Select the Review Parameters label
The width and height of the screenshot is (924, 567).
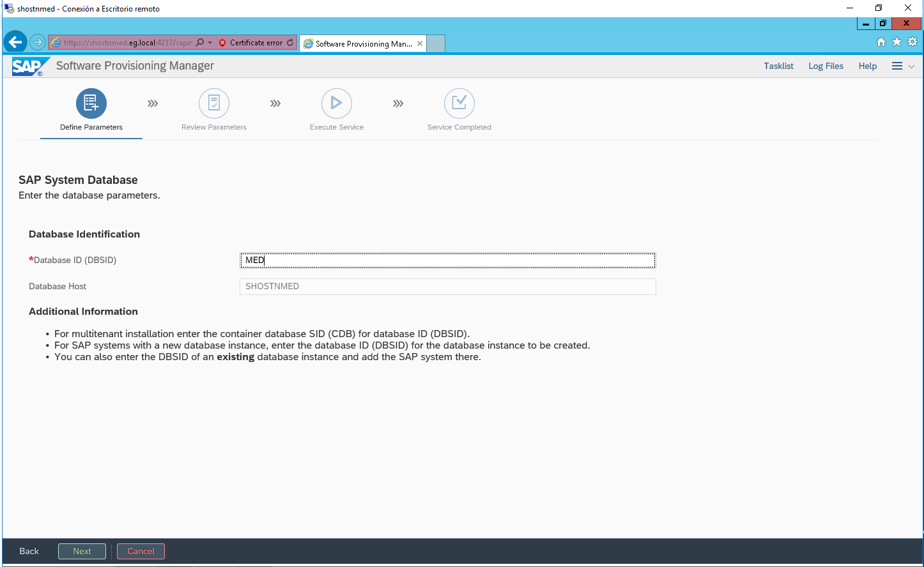(214, 127)
